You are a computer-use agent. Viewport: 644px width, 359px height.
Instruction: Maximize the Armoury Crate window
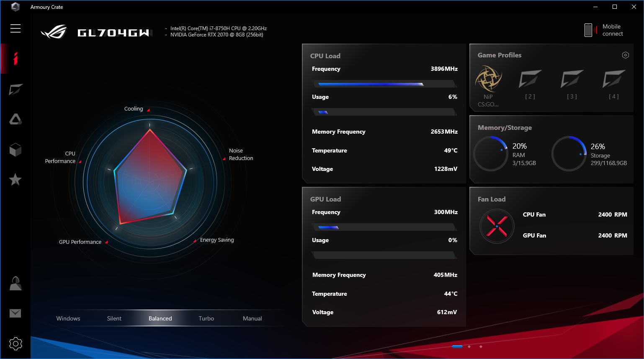coord(615,7)
